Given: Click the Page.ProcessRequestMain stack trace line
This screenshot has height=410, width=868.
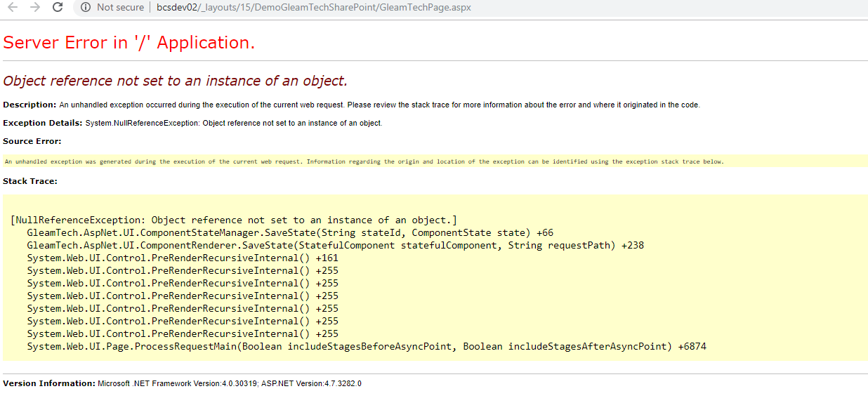Looking at the screenshot, I should (367, 346).
